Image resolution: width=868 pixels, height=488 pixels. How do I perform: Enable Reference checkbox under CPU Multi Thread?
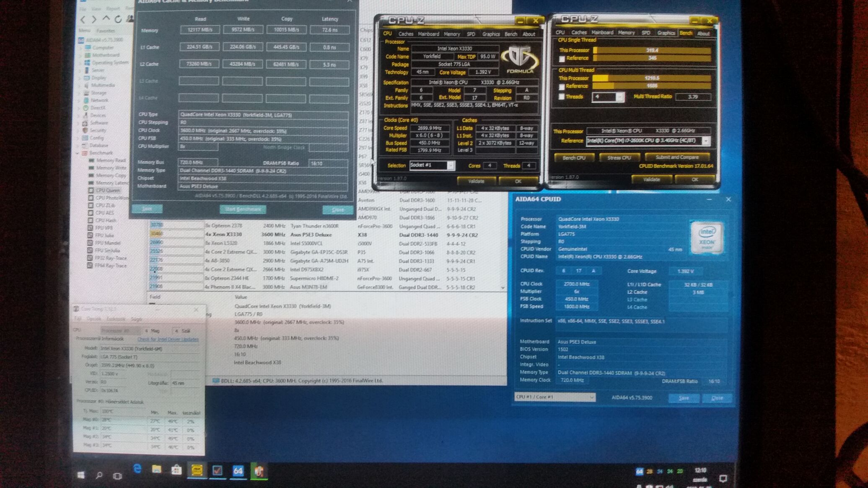click(x=562, y=87)
